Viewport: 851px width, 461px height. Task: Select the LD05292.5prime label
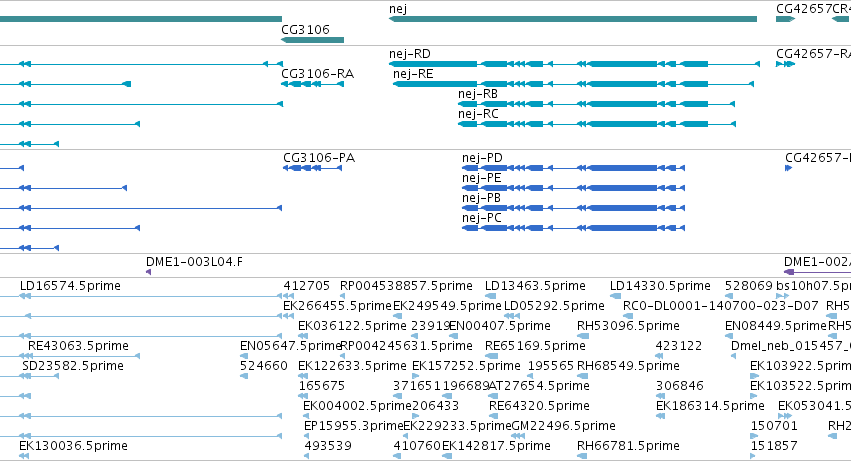click(554, 306)
